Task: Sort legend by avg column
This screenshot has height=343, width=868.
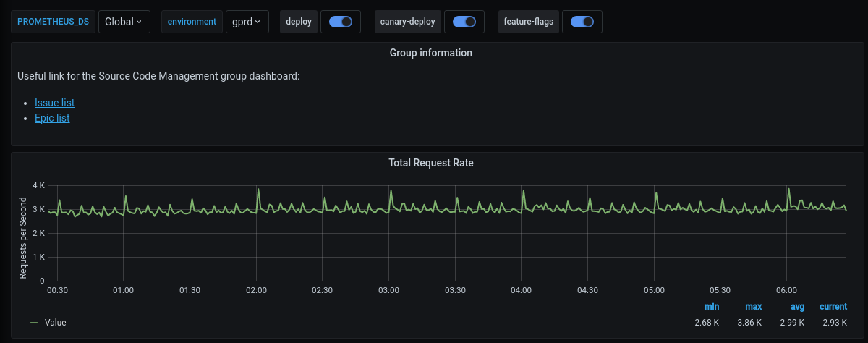Action: pyautogui.click(x=797, y=307)
